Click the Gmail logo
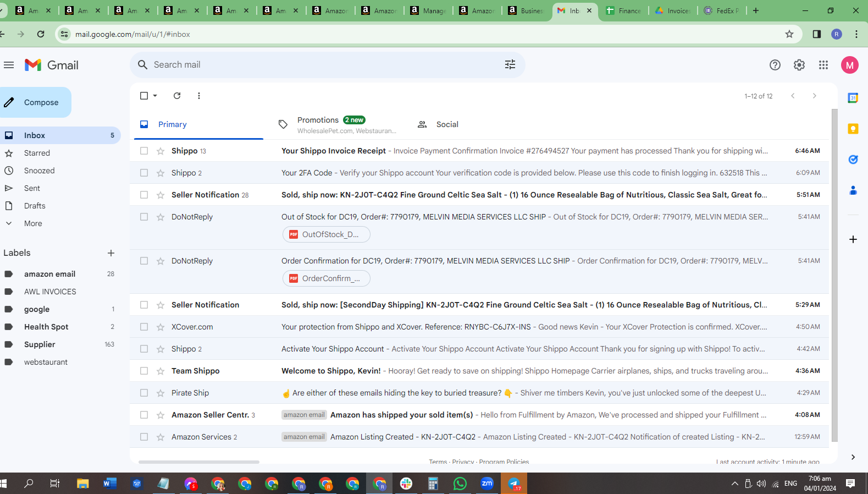This screenshot has width=868, height=494. 52,65
